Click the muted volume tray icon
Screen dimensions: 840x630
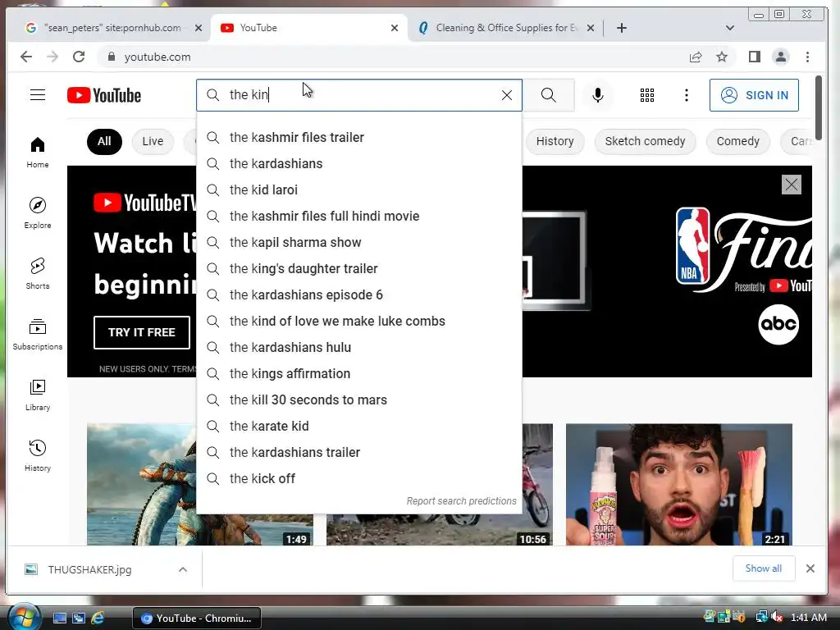point(777,618)
